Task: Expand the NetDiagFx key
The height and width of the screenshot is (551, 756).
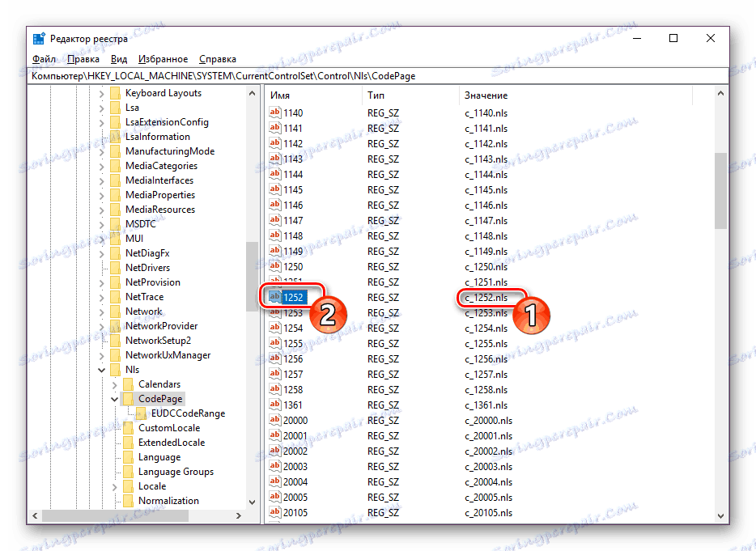Action: (x=102, y=254)
